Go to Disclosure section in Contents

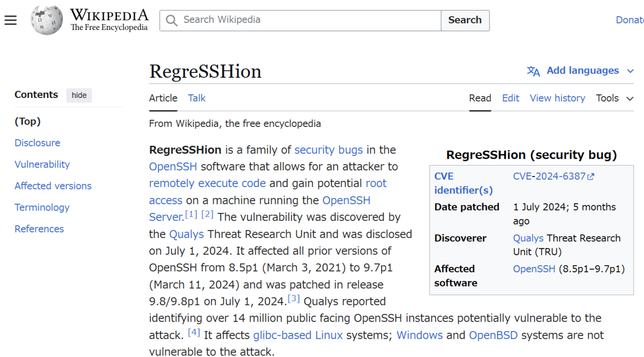tap(38, 143)
